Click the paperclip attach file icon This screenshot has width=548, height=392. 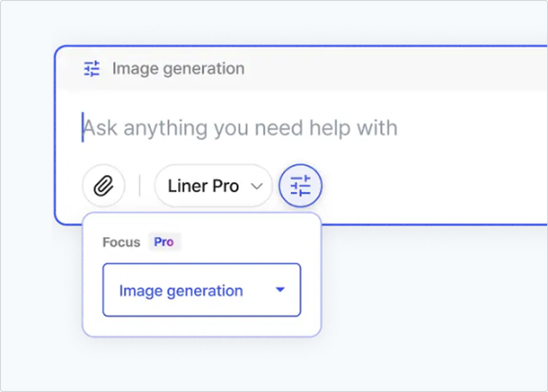pos(104,186)
